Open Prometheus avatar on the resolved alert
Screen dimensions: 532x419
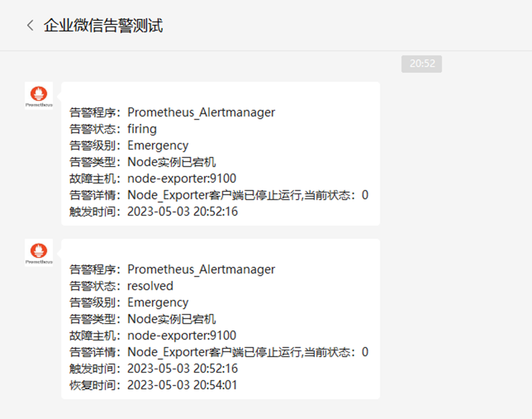coord(39,253)
